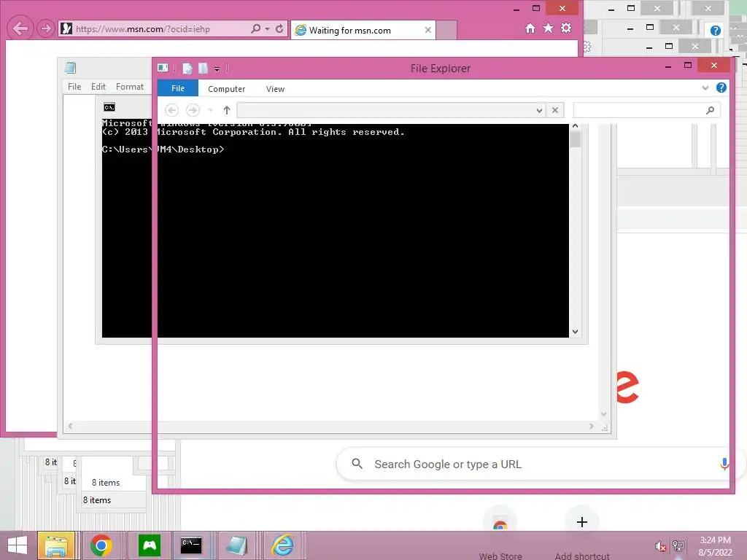Click the Add shortcut plus button
Viewport: 747px width, 560px height.
[x=581, y=522]
